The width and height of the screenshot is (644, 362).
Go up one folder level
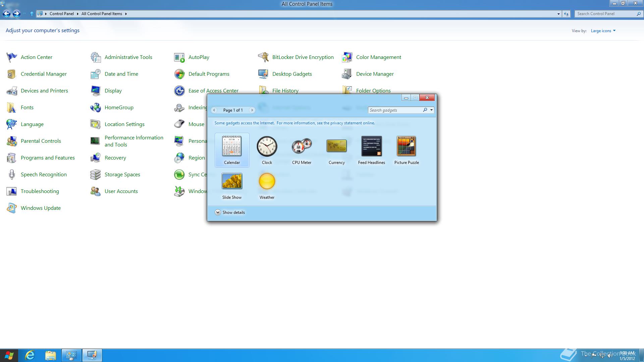pyautogui.click(x=32, y=14)
